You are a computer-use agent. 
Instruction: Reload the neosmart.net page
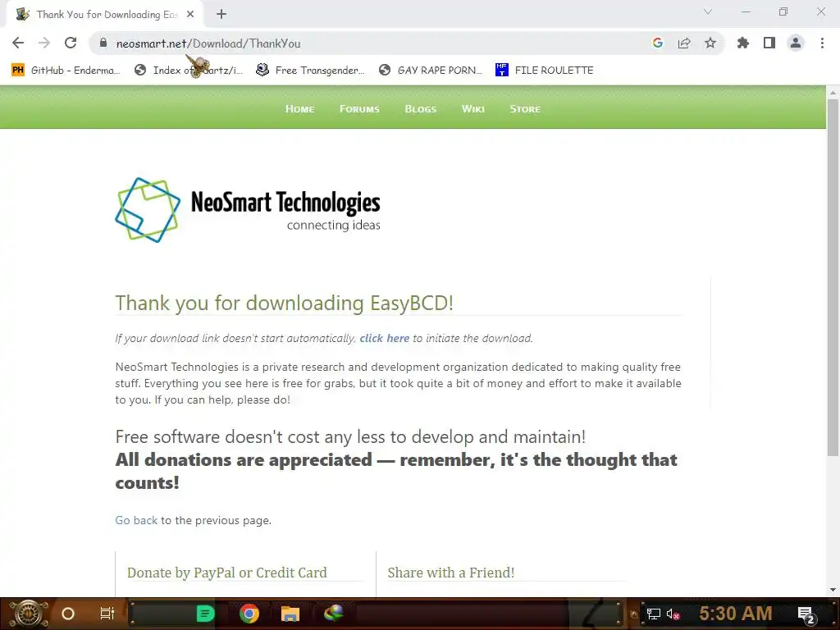point(71,43)
